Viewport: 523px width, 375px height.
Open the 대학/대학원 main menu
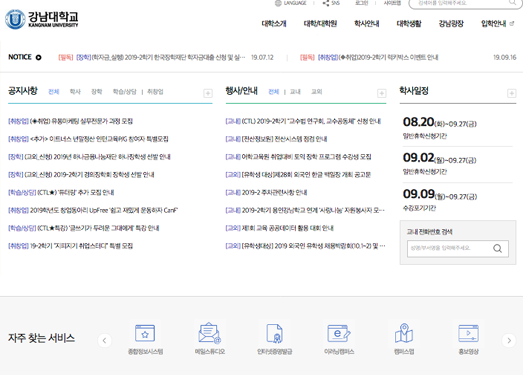click(320, 24)
